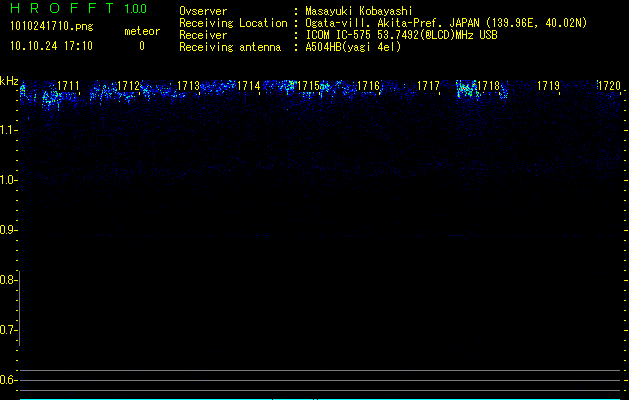Click the HROFFT 1.0.0 title text
Image resolution: width=629 pixels, height=400 pixels.
[x=79, y=8]
